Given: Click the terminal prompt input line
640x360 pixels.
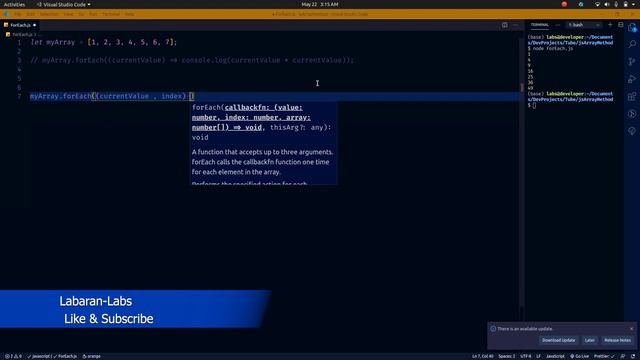Looking at the screenshot, I should tap(532, 105).
